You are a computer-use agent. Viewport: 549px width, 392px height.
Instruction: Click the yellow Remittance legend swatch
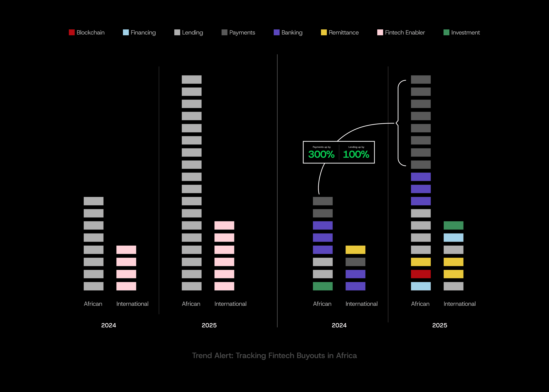click(x=324, y=32)
